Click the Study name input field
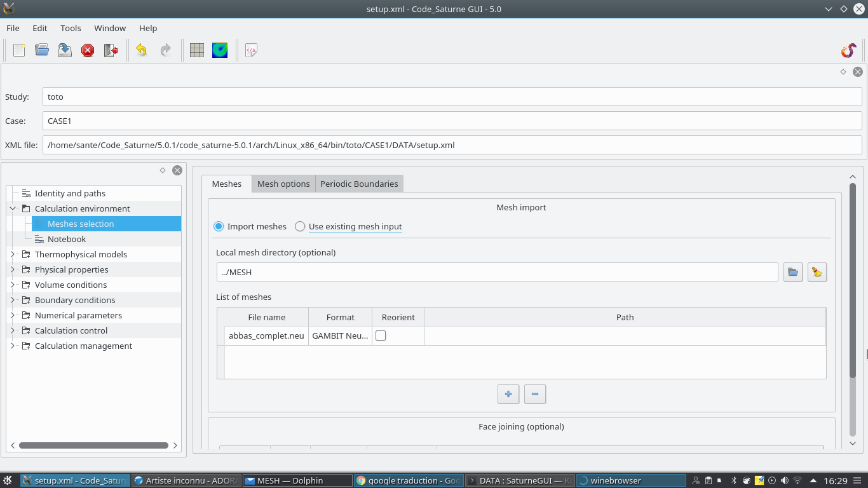Screen dimensions: 868x488 (x=452, y=97)
